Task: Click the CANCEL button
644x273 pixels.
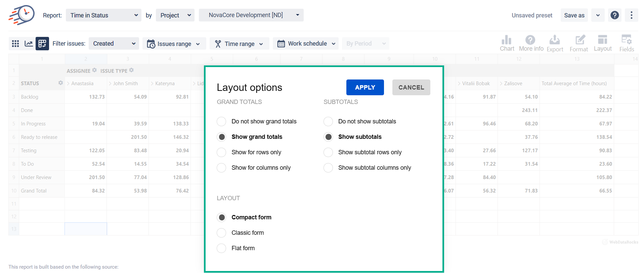Action: (411, 88)
